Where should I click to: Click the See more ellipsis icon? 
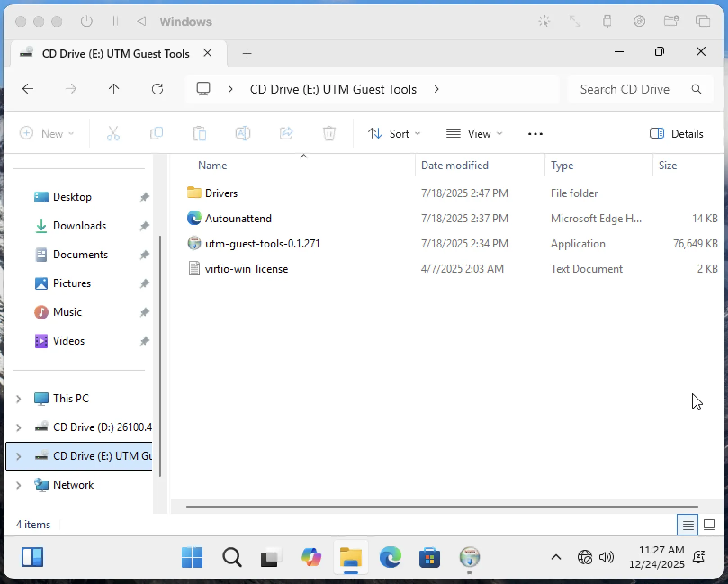click(535, 134)
